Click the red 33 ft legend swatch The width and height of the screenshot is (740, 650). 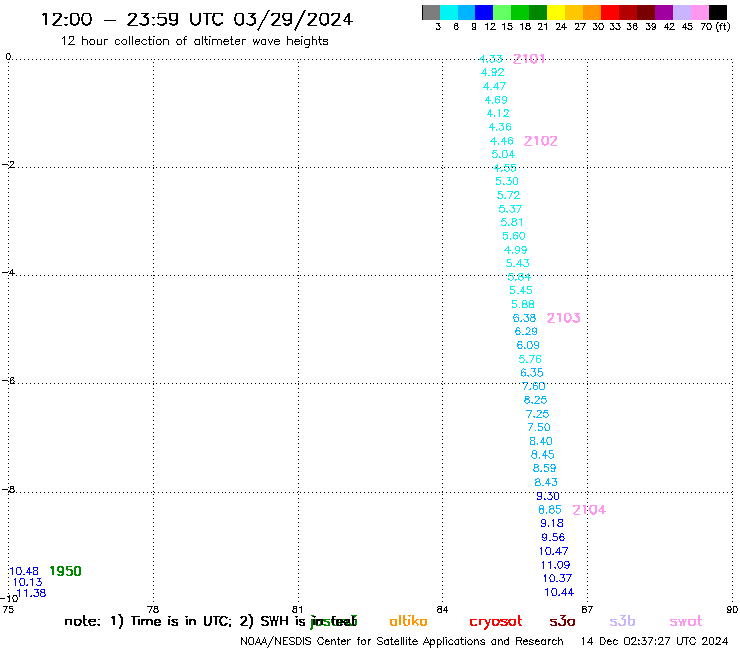click(610, 12)
